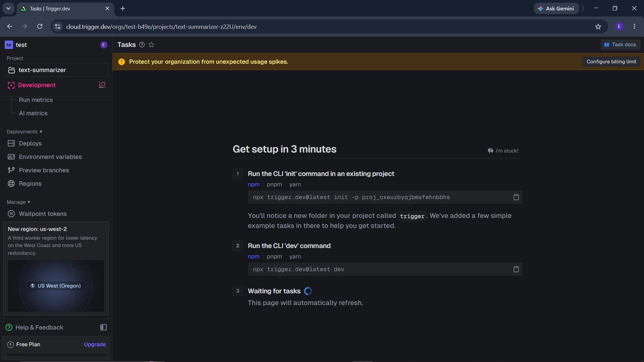The width and height of the screenshot is (644, 362).
Task: Open the text-summarizer project selector
Action: pos(56,70)
